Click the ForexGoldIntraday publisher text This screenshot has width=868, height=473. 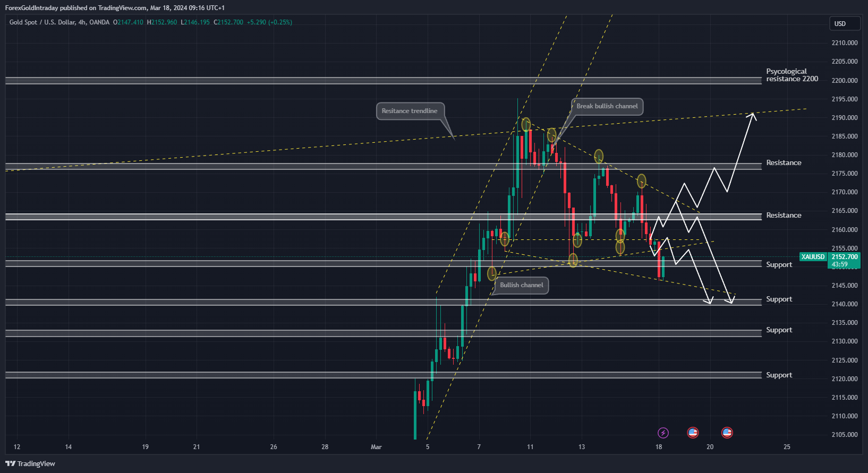(31, 8)
